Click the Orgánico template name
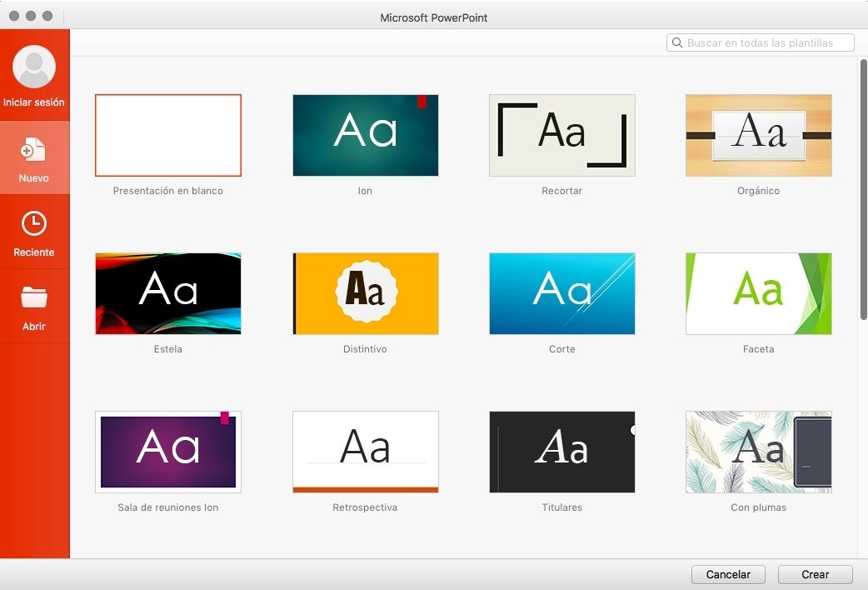 click(758, 191)
